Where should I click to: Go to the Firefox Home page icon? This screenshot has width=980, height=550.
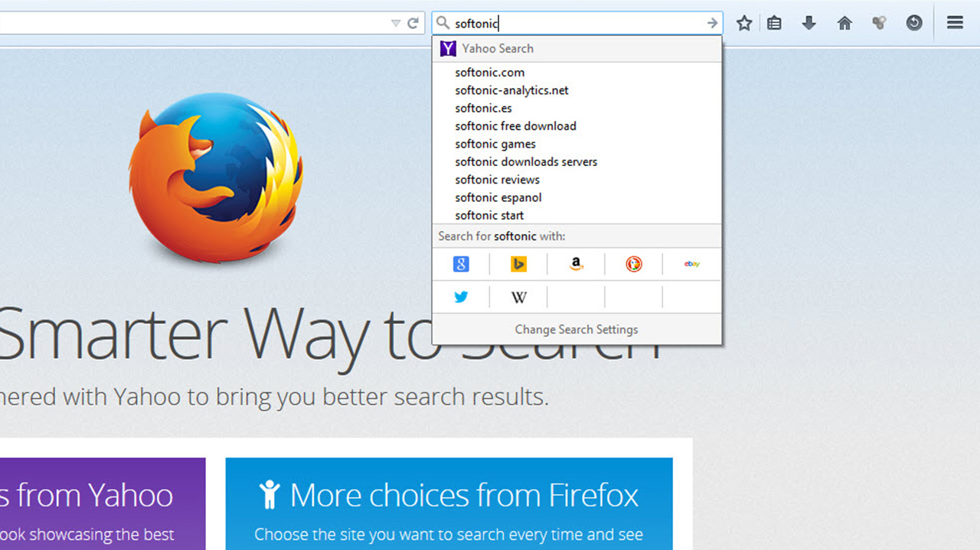tap(844, 23)
